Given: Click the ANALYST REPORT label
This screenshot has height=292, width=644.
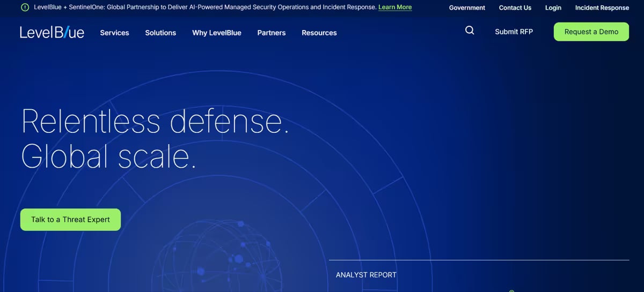Looking at the screenshot, I should 366,275.
